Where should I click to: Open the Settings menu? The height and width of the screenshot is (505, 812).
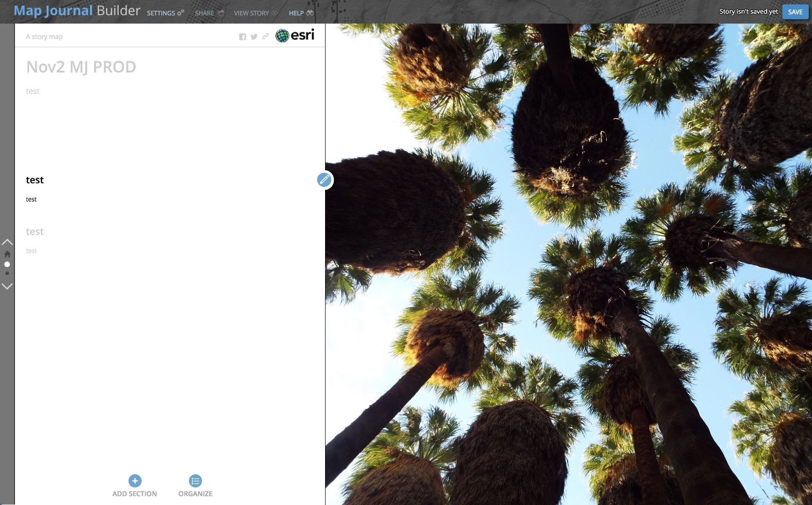[166, 13]
